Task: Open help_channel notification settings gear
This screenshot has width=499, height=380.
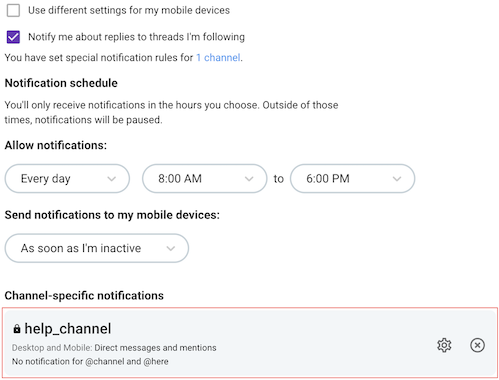Action: tap(444, 345)
